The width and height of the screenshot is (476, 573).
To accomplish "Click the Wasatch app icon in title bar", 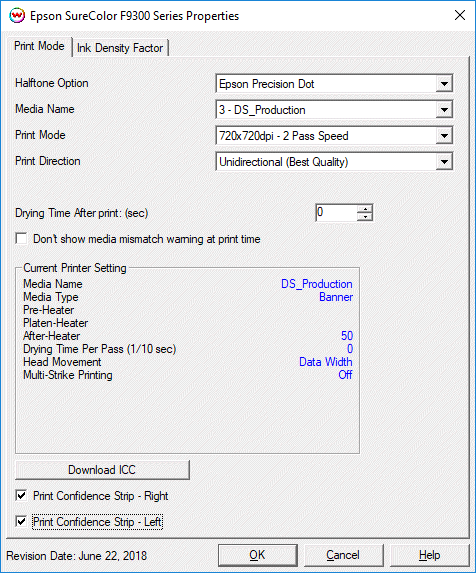I will [x=17, y=15].
